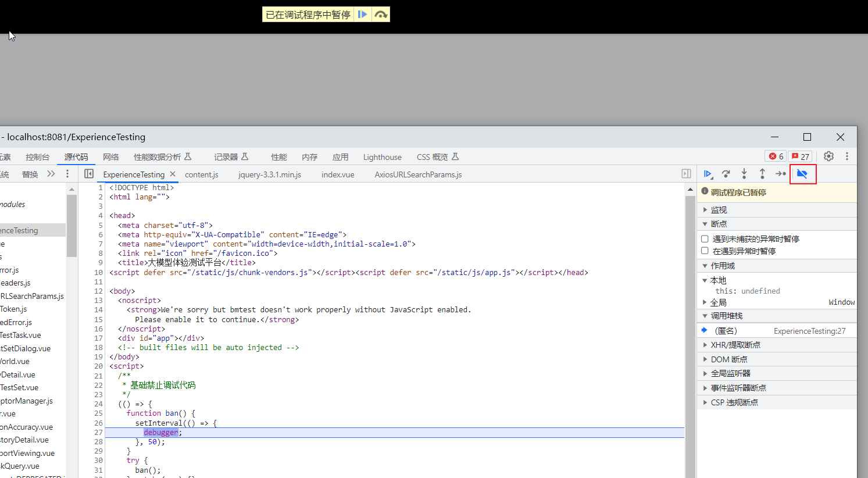Step over from paused overlay banner

[x=380, y=15]
